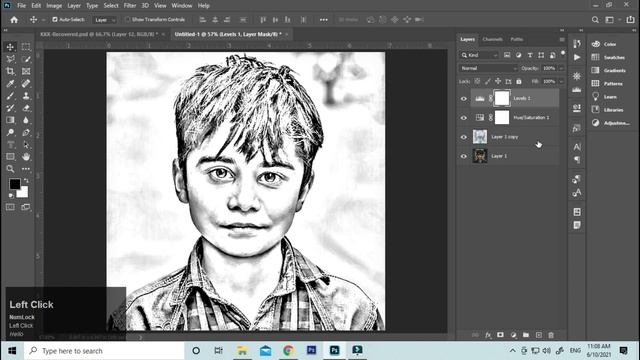The height and width of the screenshot is (360, 640).
Task: Click the Create new layer icon
Action: (x=539, y=335)
